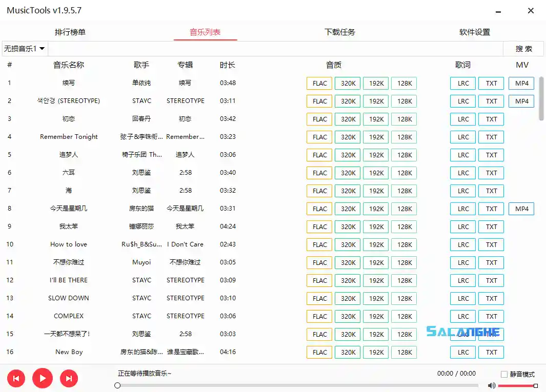Switch to the 排行榜单 tab
This screenshot has width=546, height=392.
pos(70,31)
